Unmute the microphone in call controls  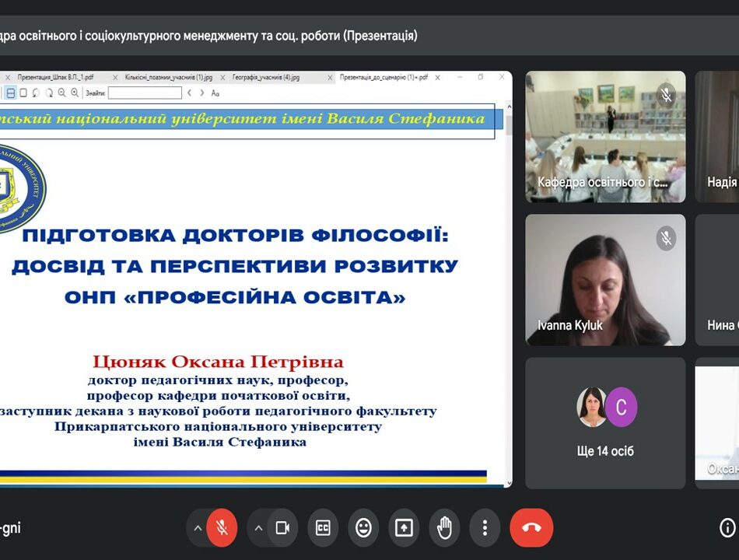point(222,528)
